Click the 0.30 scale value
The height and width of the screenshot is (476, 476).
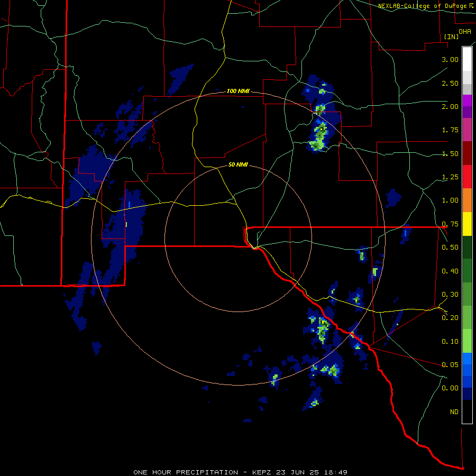[x=450, y=295]
